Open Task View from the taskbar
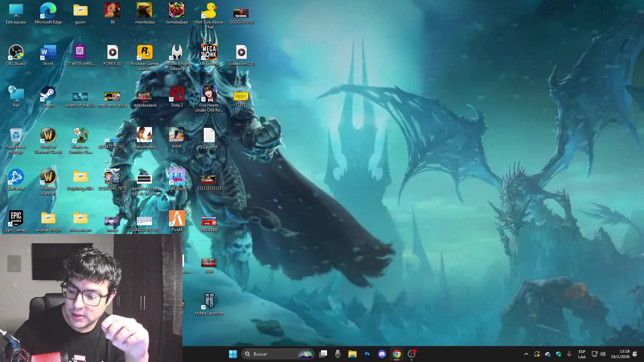 pyautogui.click(x=323, y=354)
